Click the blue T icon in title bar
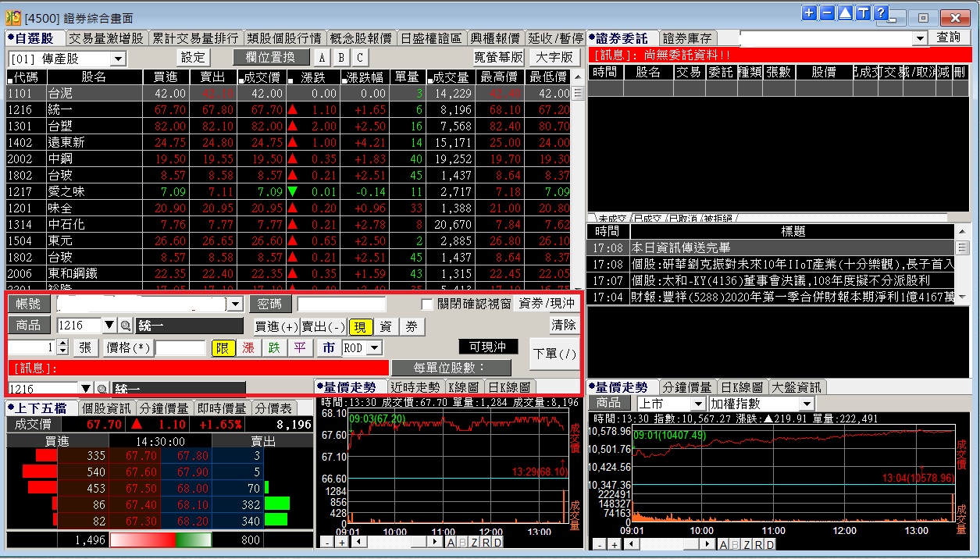The width and height of the screenshot is (980, 559). [863, 13]
